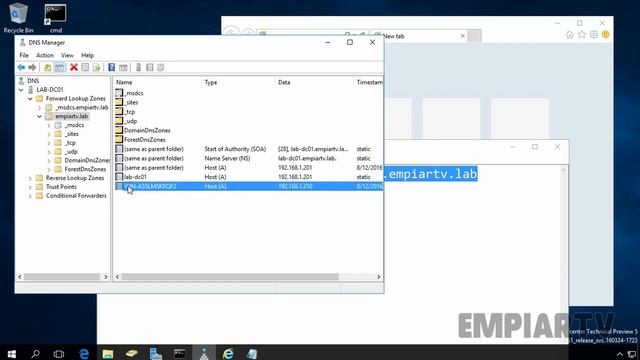Click the browser Tools gear icon

[x=594, y=35]
